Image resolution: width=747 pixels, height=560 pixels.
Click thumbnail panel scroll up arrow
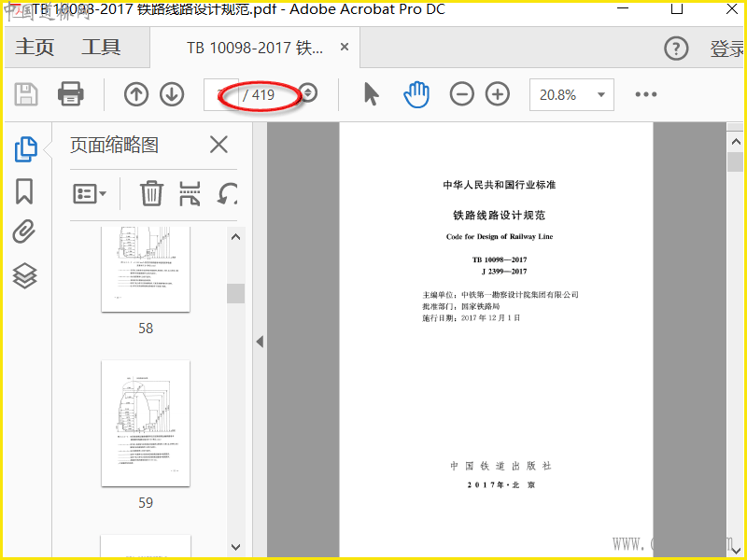[x=235, y=237]
